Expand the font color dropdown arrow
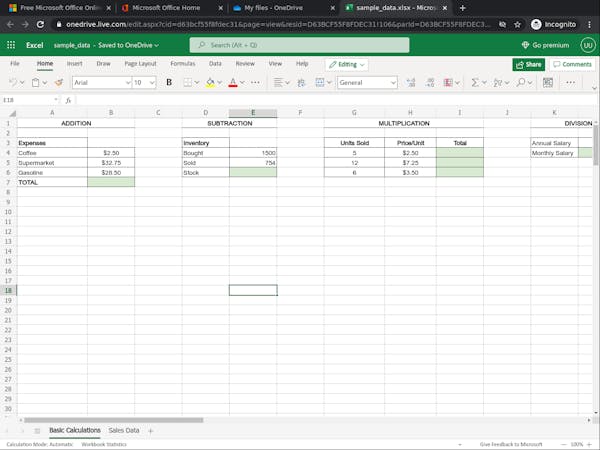Image resolution: width=600 pixels, height=450 pixels. click(x=242, y=83)
